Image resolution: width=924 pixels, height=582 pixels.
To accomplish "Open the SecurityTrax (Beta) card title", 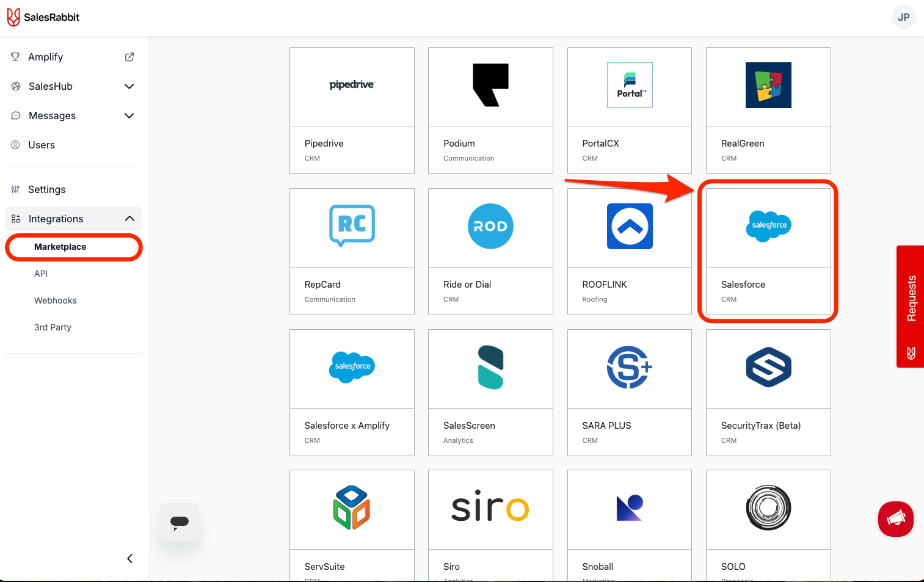I will click(x=761, y=426).
